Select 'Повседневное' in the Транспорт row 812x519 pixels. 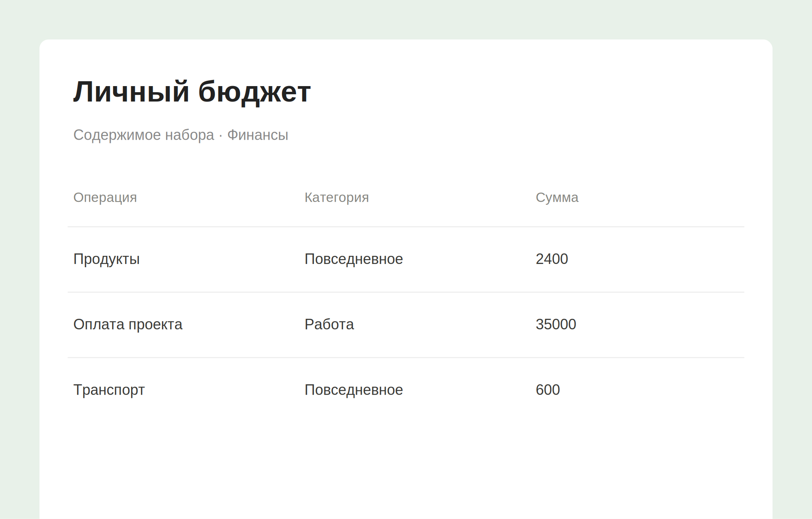point(354,390)
